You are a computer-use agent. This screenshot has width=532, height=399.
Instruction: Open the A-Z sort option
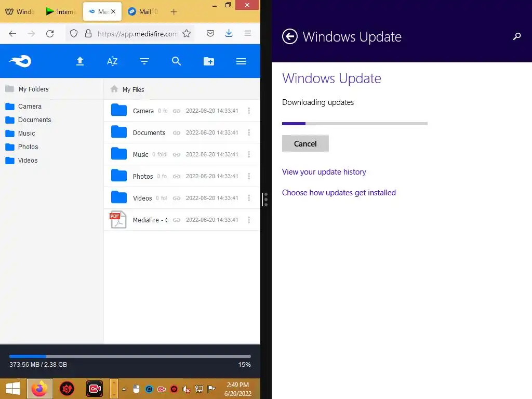pos(112,61)
